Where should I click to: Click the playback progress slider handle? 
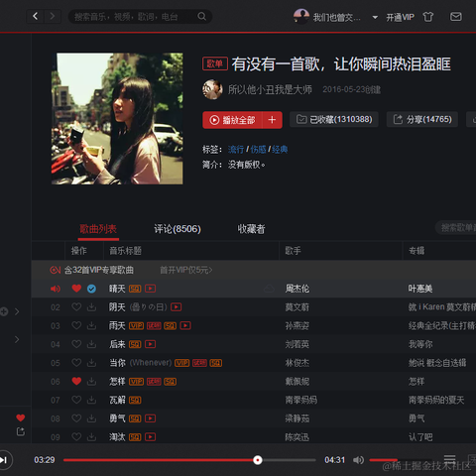258,460
